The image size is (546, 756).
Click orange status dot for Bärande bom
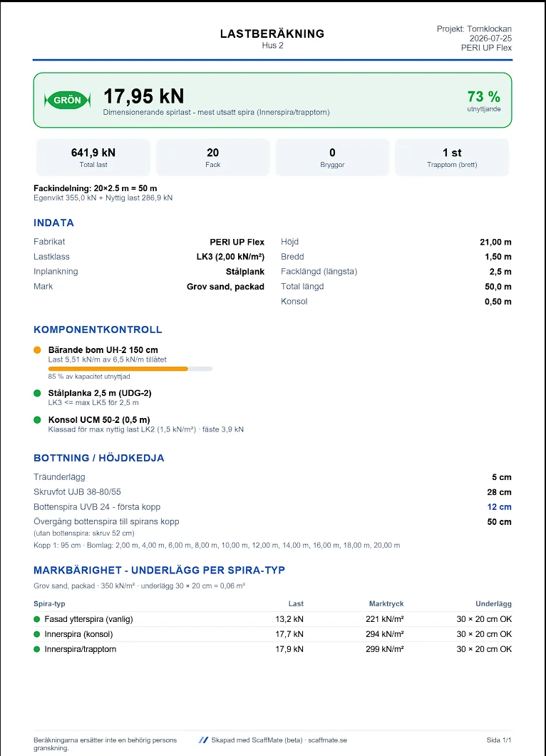(37, 350)
